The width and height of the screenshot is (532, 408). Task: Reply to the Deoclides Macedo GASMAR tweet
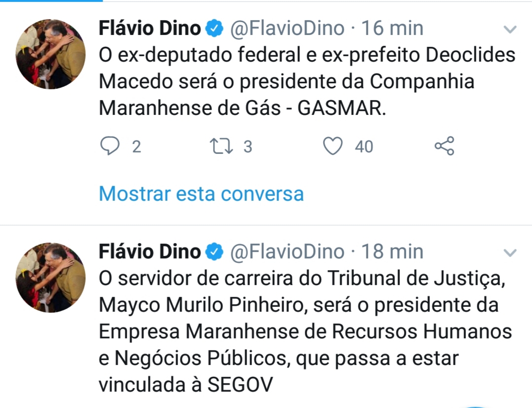coord(110,146)
